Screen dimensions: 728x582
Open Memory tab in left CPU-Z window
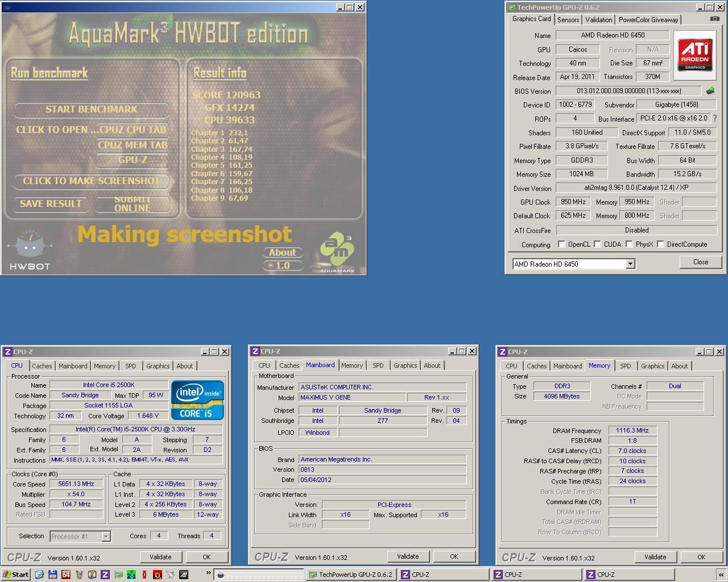click(x=105, y=366)
